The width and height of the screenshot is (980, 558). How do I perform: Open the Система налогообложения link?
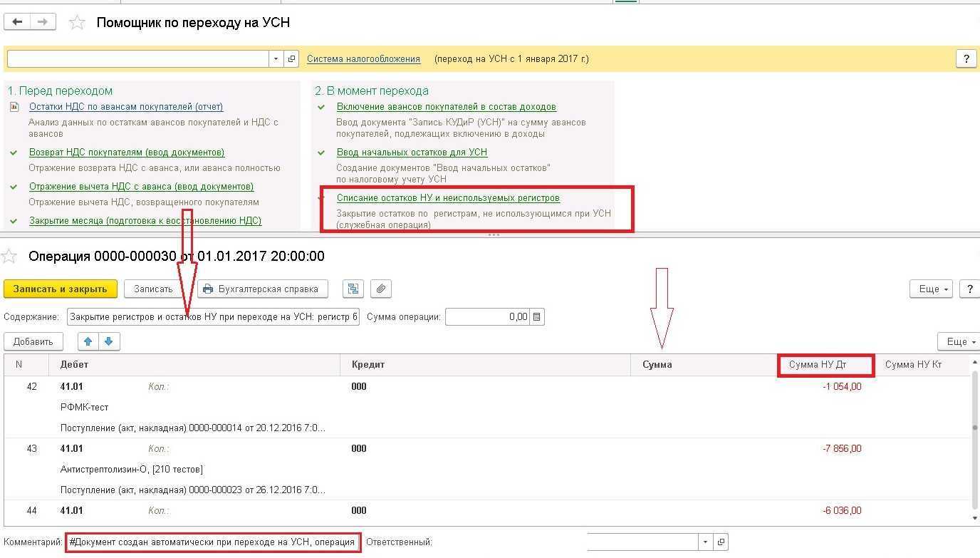(x=363, y=59)
